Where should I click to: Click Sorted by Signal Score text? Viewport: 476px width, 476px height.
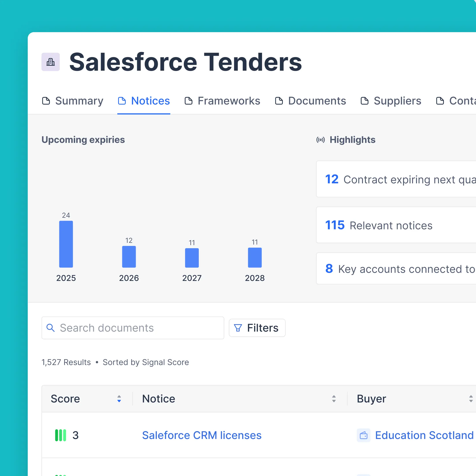pos(146,362)
